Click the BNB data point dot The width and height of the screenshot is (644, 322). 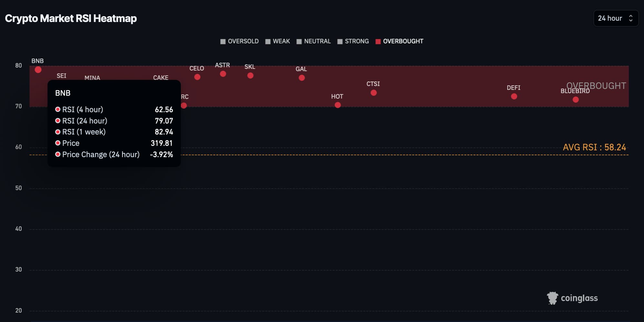pos(38,70)
